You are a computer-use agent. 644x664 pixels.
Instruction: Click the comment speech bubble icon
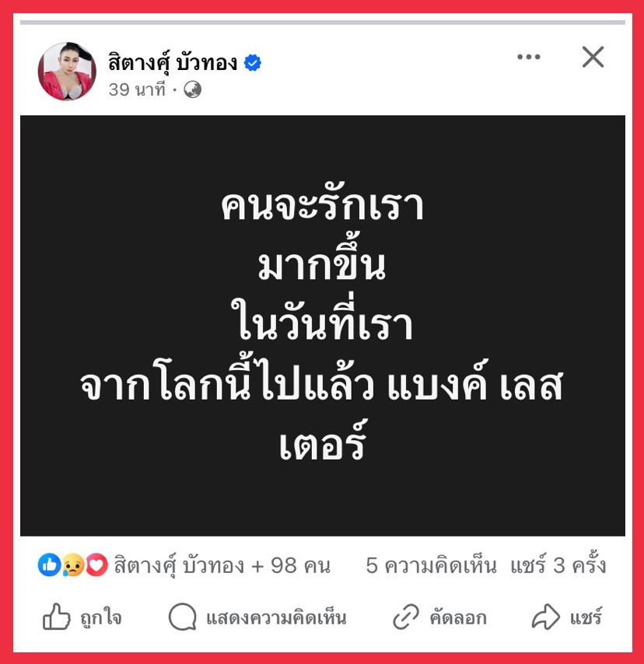[183, 616]
